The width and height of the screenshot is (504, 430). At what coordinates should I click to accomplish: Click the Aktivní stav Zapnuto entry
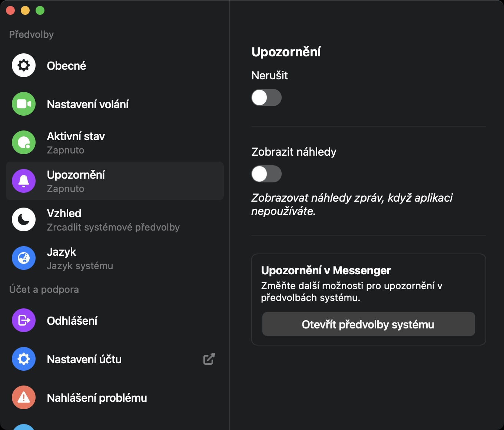pos(76,143)
